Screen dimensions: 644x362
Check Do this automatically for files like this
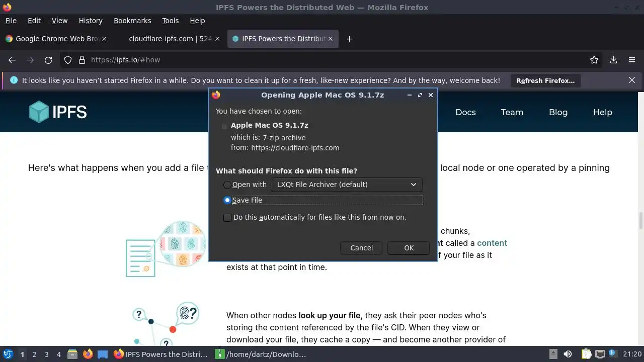227,218
